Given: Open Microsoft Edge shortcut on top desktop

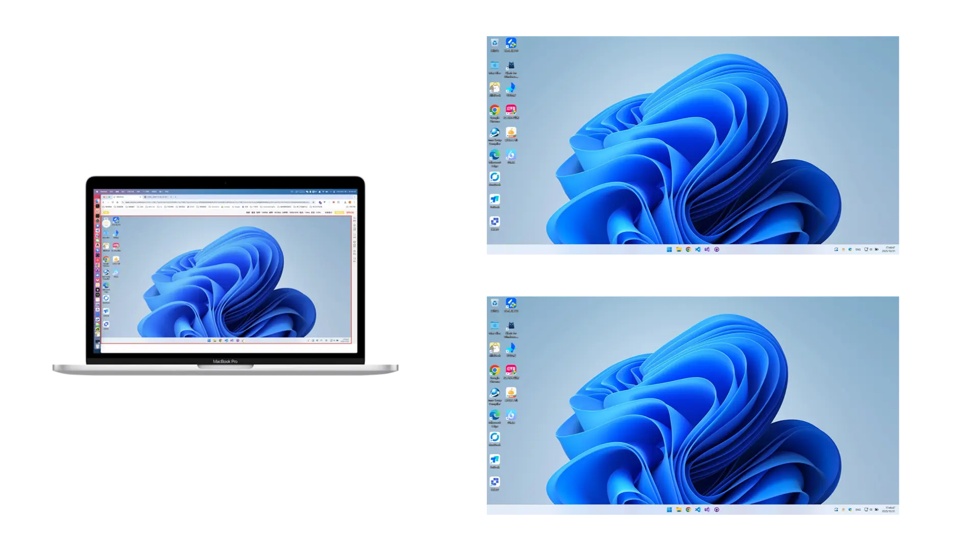Looking at the screenshot, I should 495,155.
